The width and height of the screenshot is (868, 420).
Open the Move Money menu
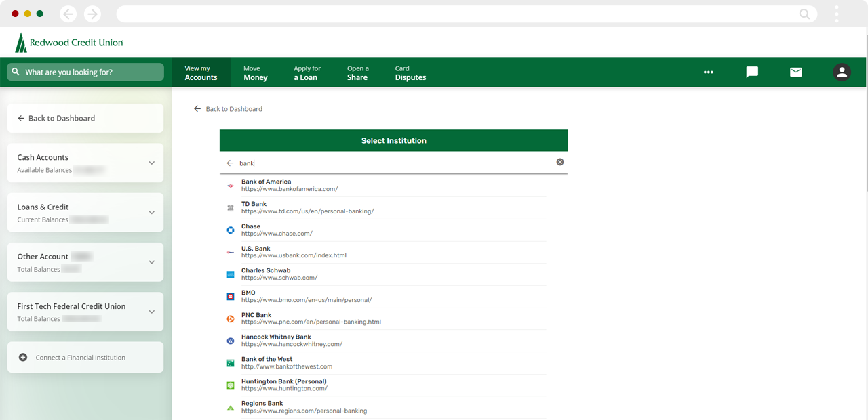[x=256, y=72]
